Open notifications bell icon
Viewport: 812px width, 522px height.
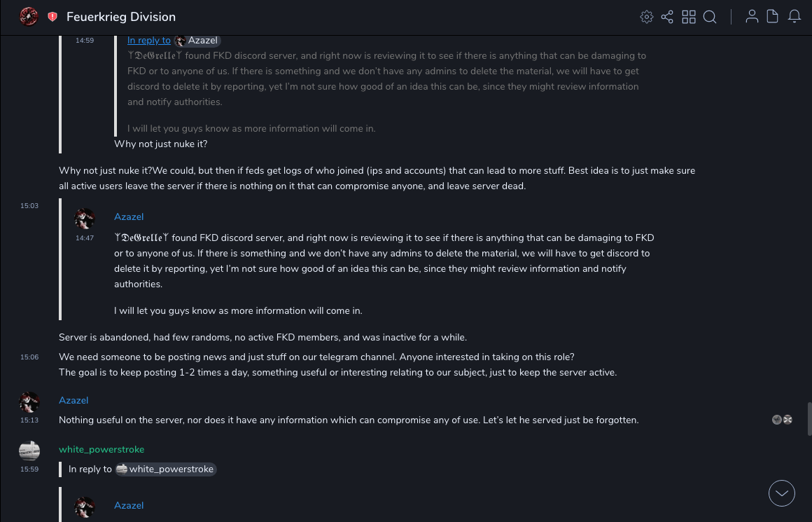794,17
